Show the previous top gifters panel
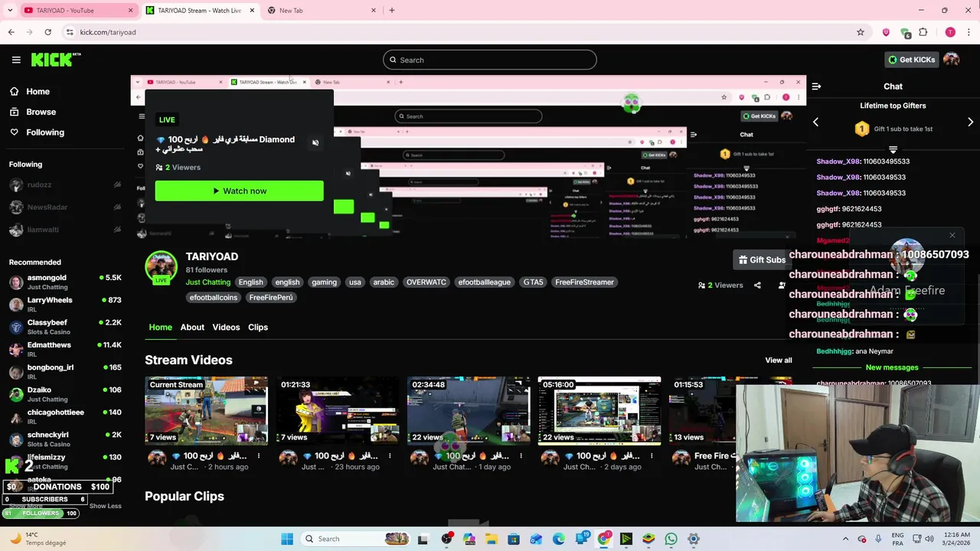The height and width of the screenshot is (551, 980). [815, 122]
